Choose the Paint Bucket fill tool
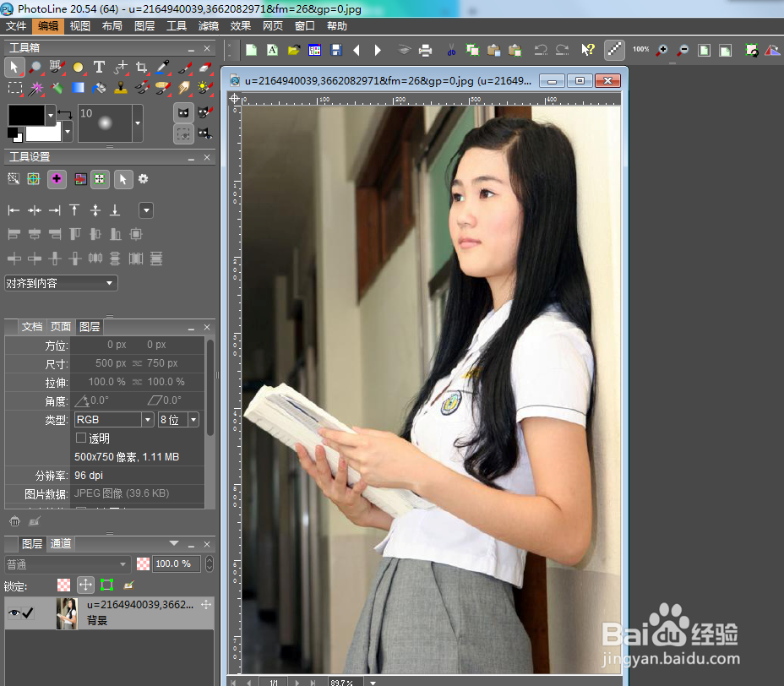Viewport: 784px width, 686px height. (x=99, y=89)
